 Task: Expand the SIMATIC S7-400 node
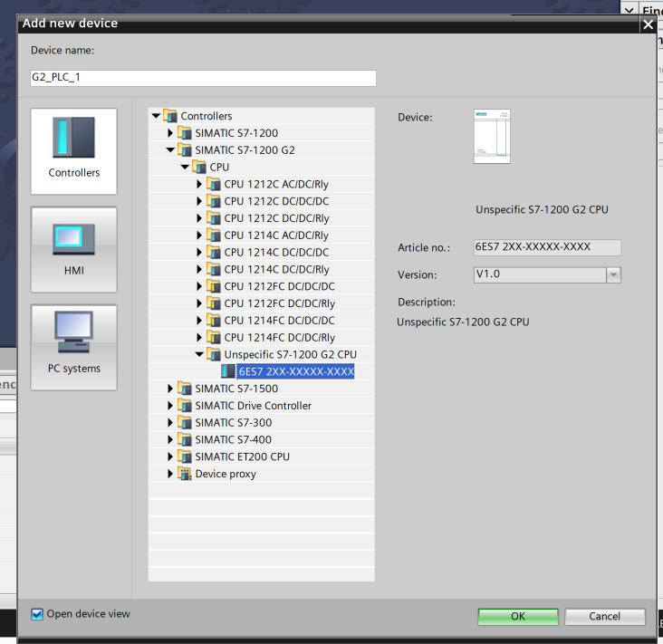pos(170,439)
